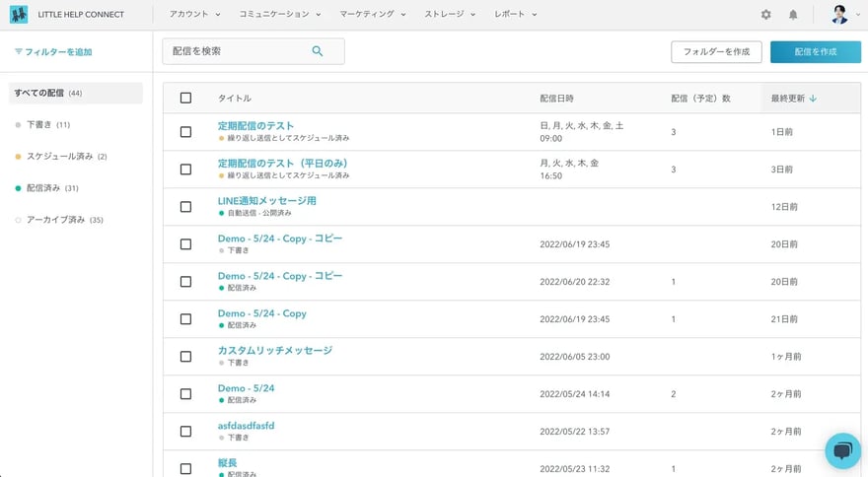The width and height of the screenshot is (868, 477).
Task: Click the search magnifier icon
Action: 318,51
